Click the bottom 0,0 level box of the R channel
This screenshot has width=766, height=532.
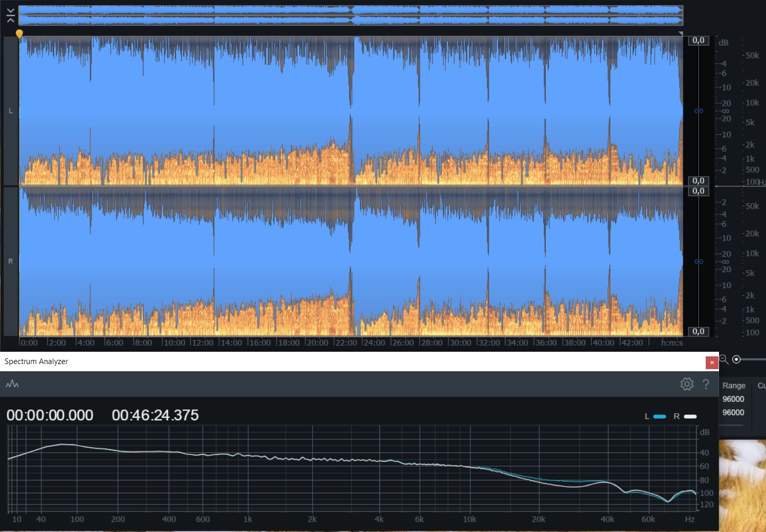point(698,331)
